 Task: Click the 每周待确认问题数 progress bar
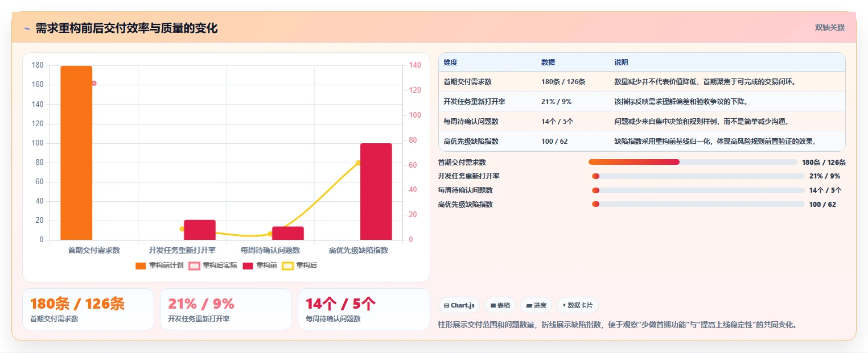(698, 190)
